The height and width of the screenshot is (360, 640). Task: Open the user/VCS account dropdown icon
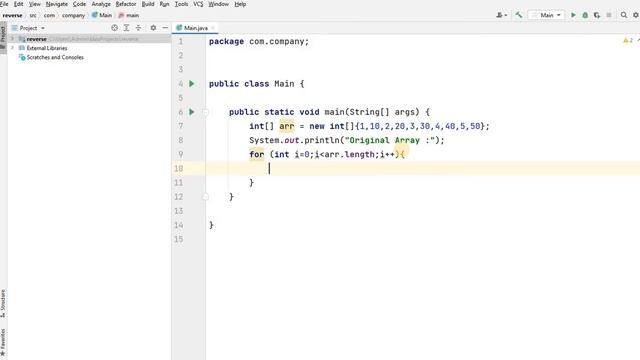(501, 15)
